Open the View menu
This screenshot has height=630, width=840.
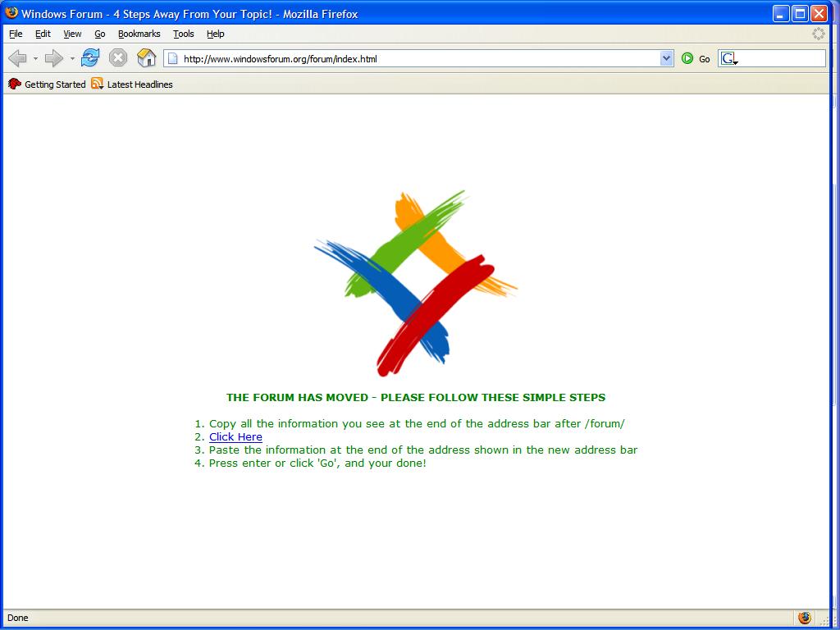(72, 34)
